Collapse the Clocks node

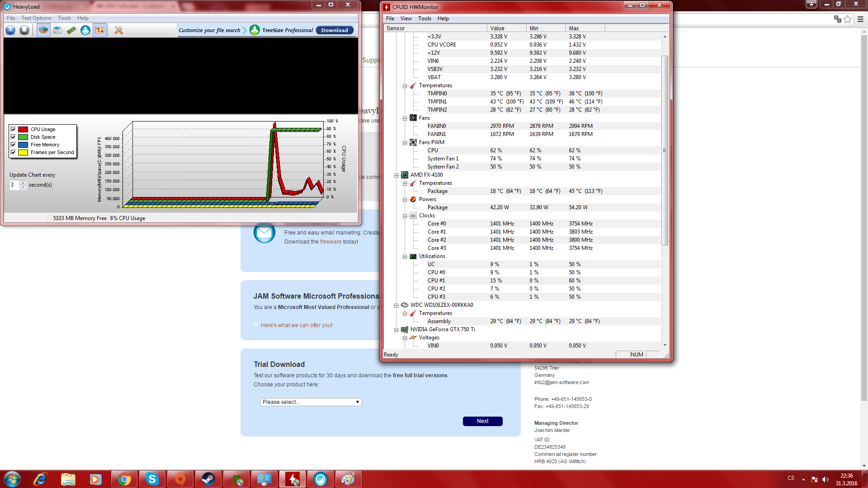(x=405, y=216)
